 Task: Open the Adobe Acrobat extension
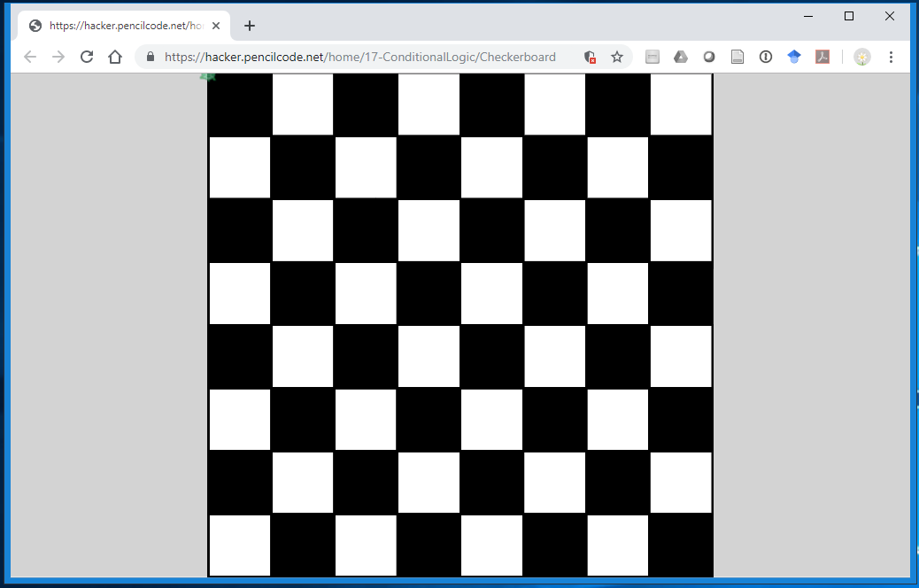click(822, 57)
